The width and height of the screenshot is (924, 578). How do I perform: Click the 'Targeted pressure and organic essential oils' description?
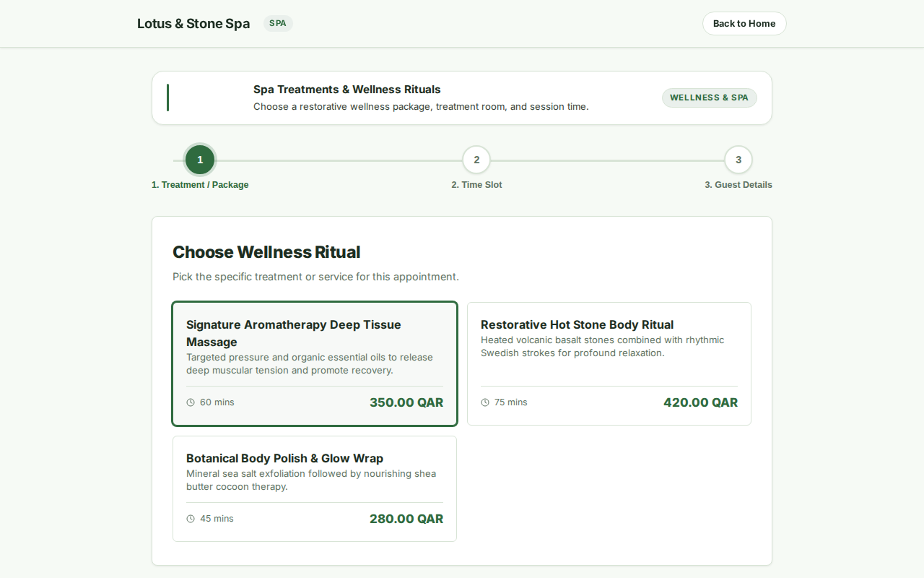click(310, 363)
